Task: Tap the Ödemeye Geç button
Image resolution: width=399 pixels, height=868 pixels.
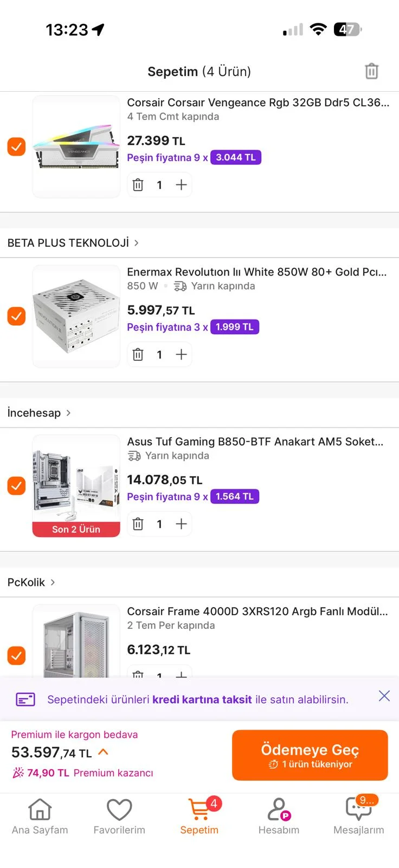Action: point(310,755)
